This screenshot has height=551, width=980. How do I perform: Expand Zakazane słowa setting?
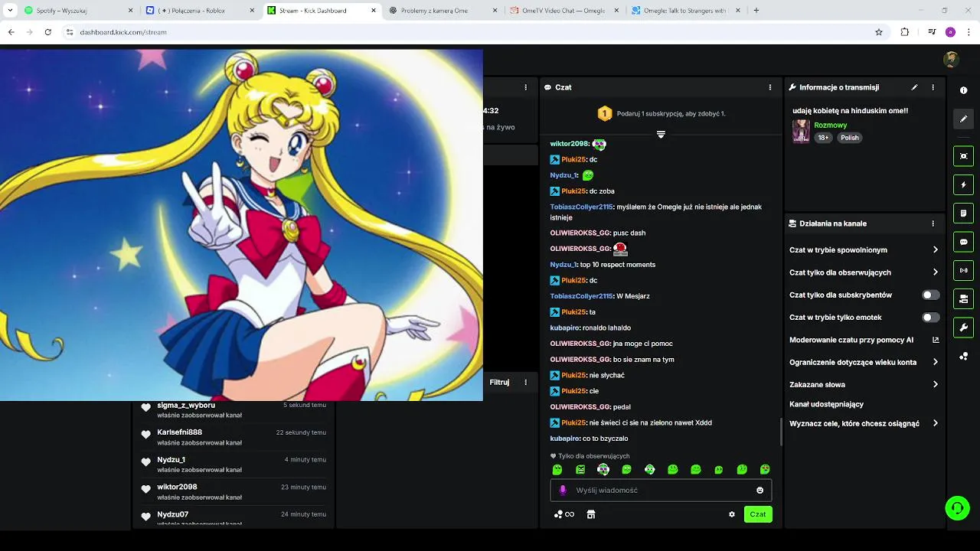pos(864,384)
